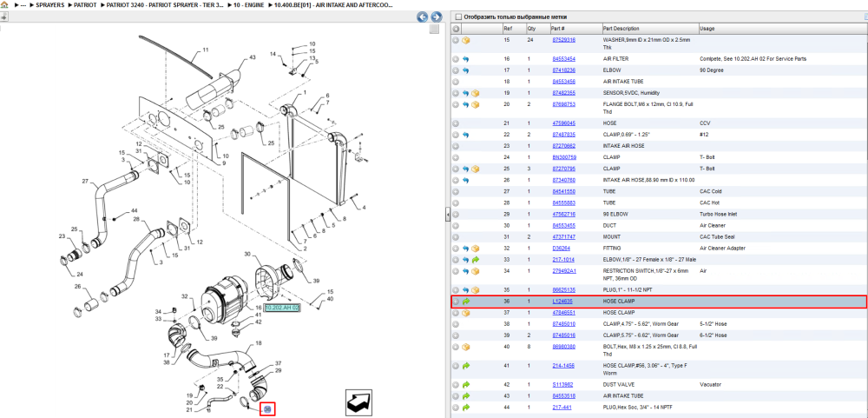Screen dimensions: 868x418
Task: Open the 10.400.BE[01] - AIR INTAKE breadcrumb
Action: tap(332, 4)
